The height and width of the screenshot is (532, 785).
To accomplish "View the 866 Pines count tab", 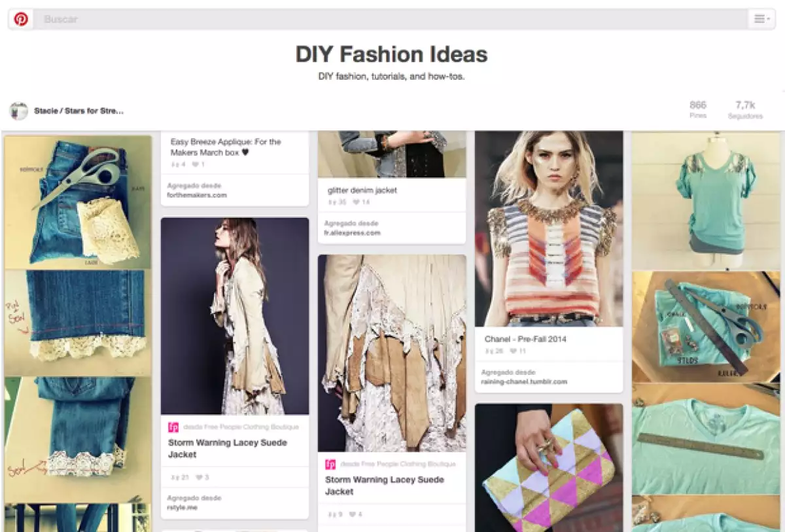I will (x=697, y=109).
